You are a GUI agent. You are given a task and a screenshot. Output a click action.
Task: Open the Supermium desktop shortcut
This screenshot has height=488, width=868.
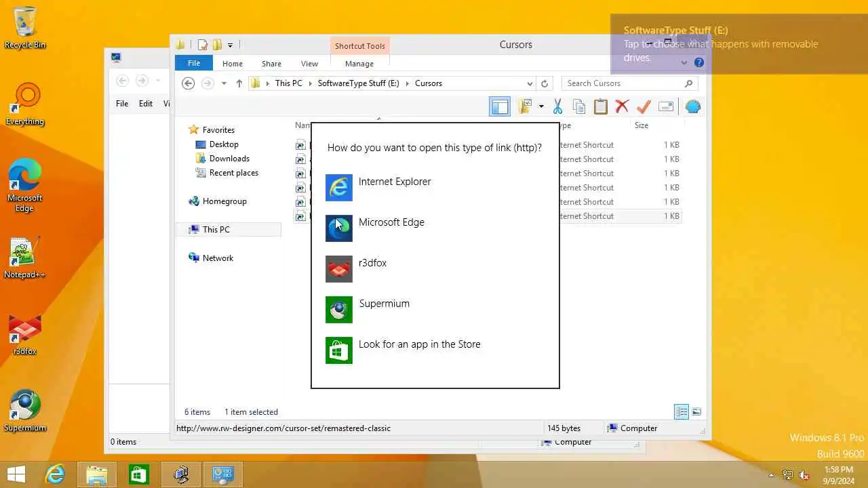[25, 411]
